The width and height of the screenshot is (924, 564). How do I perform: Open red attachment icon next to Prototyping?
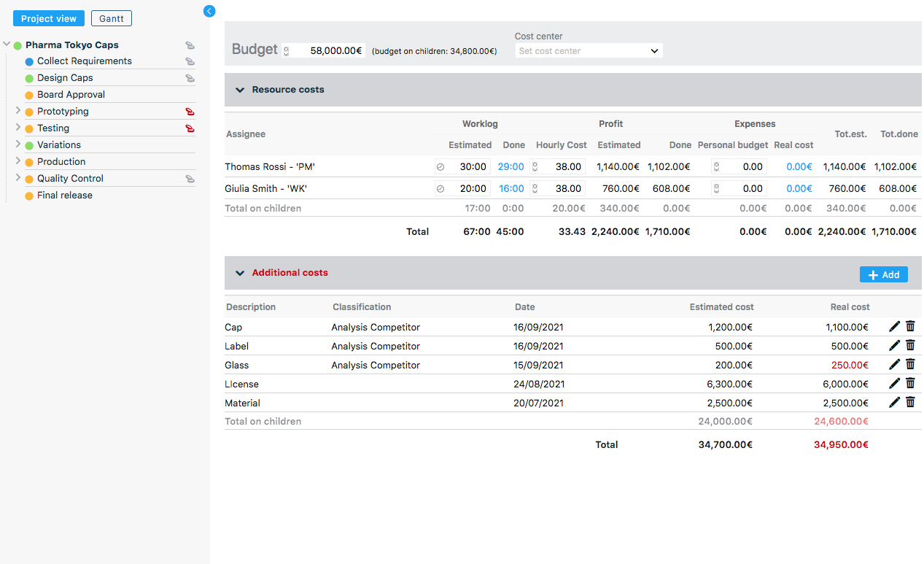pos(190,112)
